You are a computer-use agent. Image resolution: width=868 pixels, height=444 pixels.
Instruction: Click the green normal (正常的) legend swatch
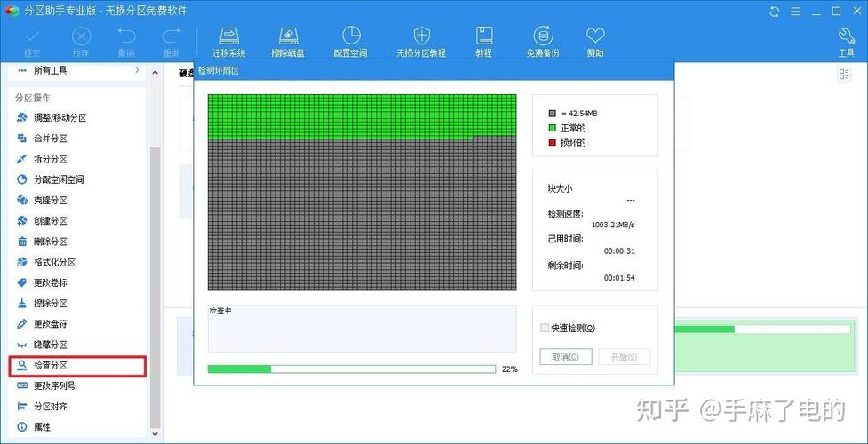coord(552,128)
